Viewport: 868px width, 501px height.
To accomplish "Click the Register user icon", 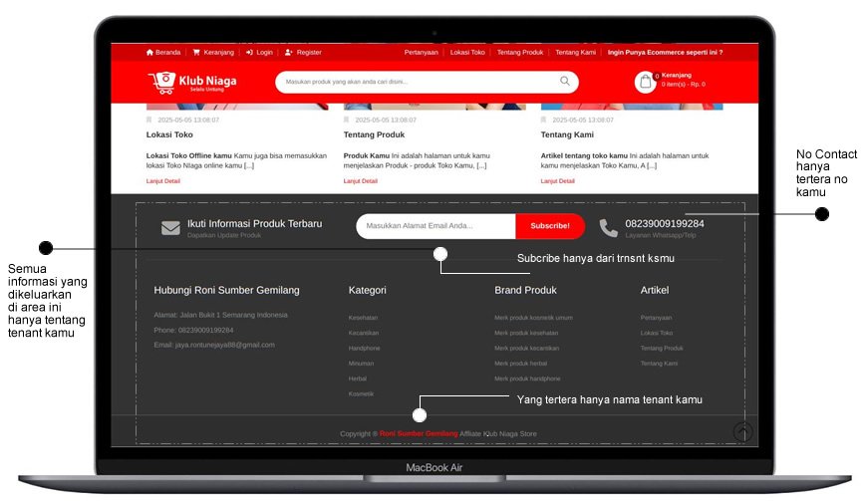I will pos(289,52).
